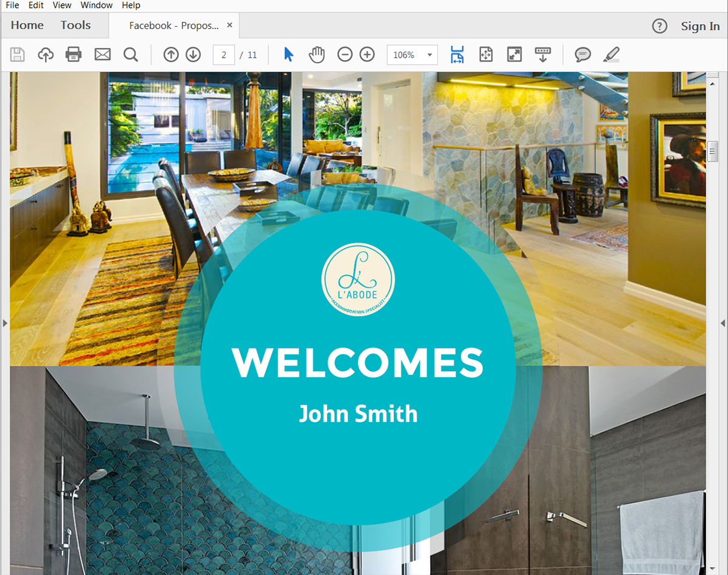Click the WELCOMES heading text
The width and height of the screenshot is (728, 575).
(x=358, y=363)
